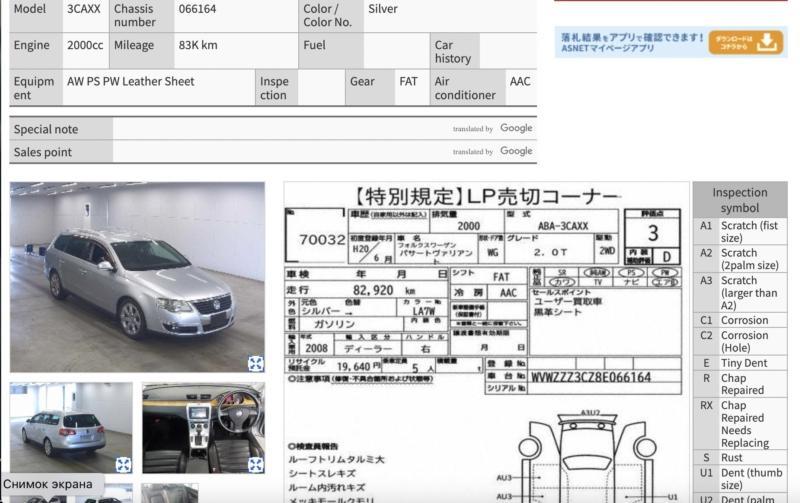Click the Google logo beside Sales point
The image size is (800, 503).
pyautogui.click(x=516, y=151)
